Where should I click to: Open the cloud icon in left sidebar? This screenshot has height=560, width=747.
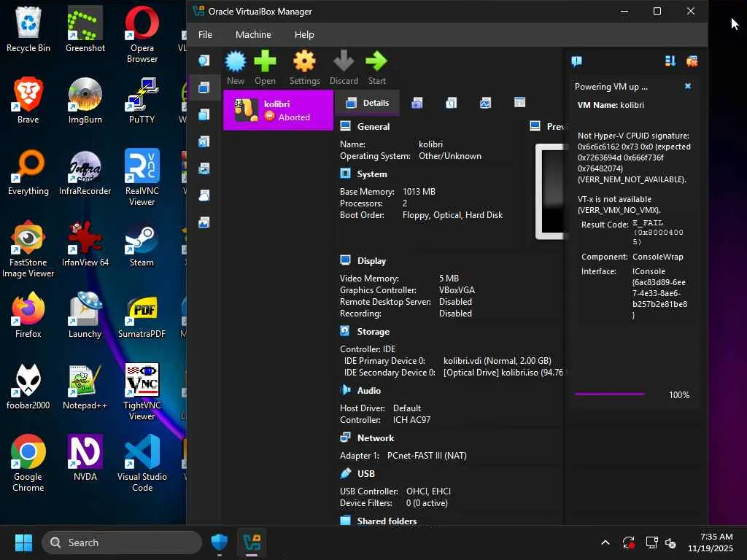[204, 195]
